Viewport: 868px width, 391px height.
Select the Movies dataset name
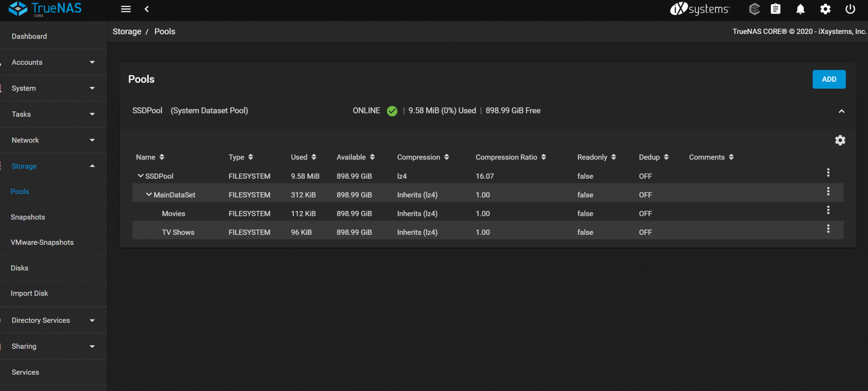pos(174,214)
